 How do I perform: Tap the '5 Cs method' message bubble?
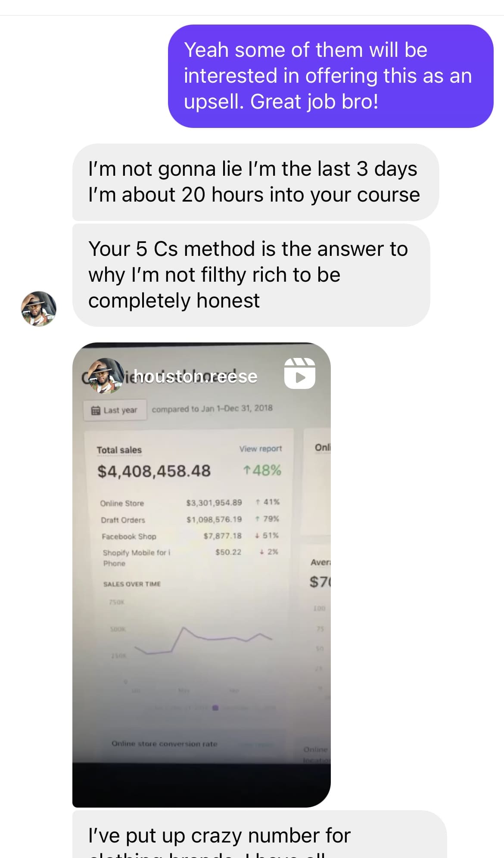(251, 275)
